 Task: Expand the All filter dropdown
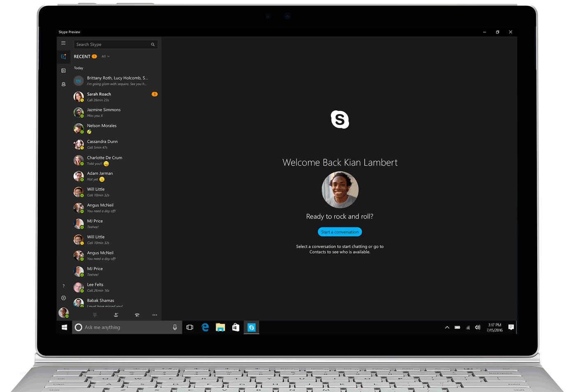point(106,57)
